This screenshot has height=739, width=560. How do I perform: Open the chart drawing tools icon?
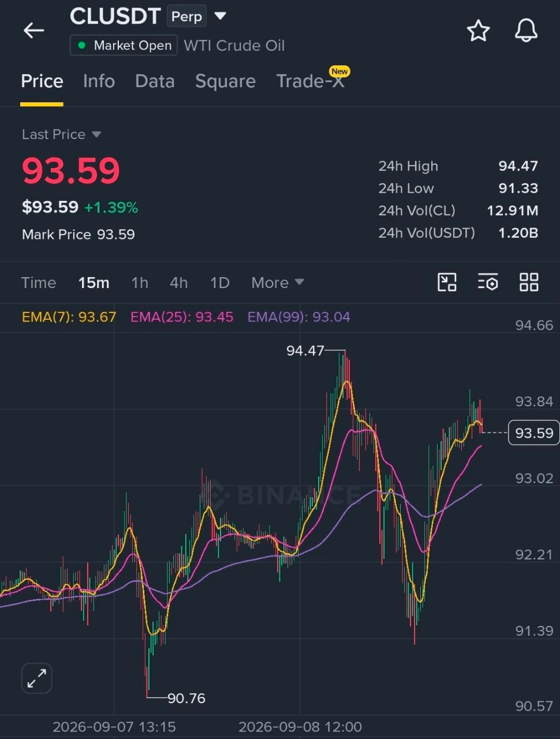pos(447,282)
